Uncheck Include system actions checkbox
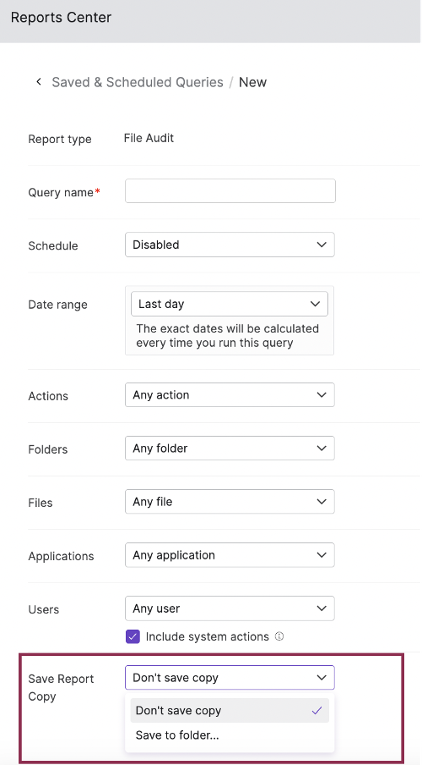422x766 pixels. click(x=133, y=637)
